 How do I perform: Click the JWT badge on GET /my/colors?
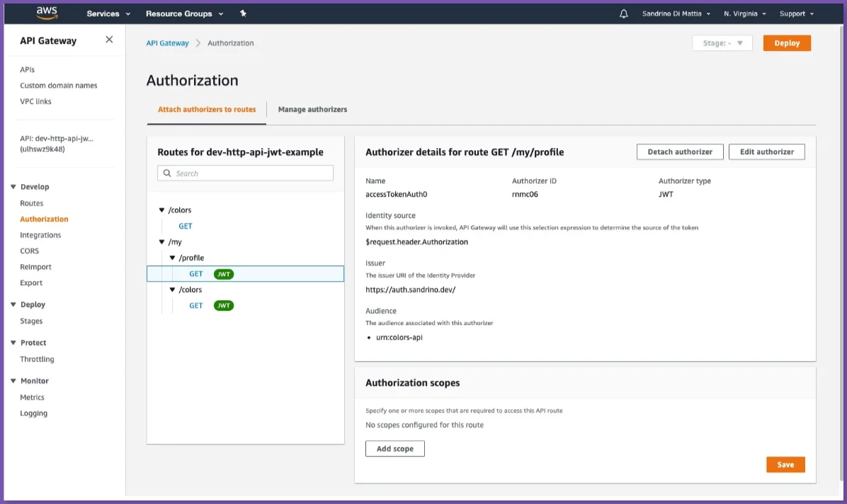tap(224, 305)
